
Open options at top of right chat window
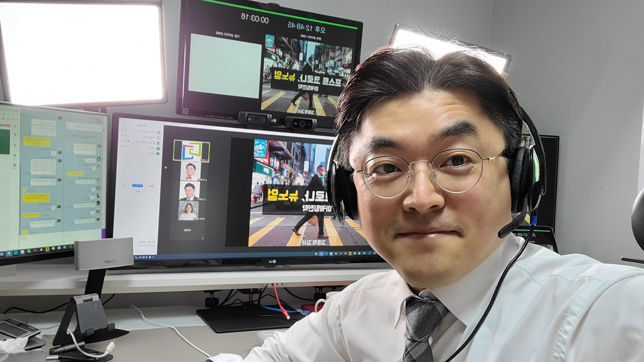pyautogui.click(x=98, y=120)
